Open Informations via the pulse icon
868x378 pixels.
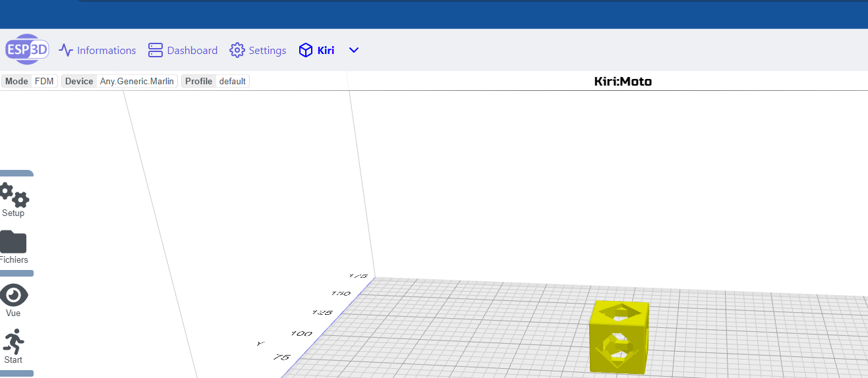(65, 50)
